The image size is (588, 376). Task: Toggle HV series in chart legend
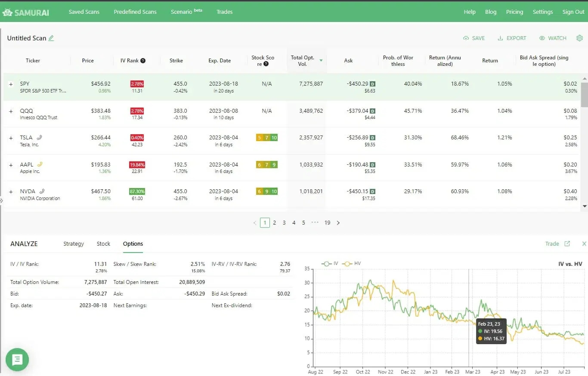(351, 263)
